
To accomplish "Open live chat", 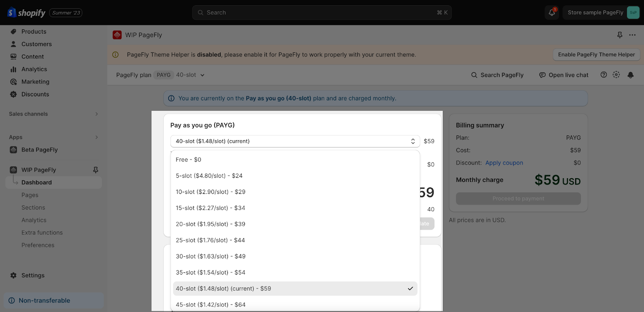I will tap(563, 75).
